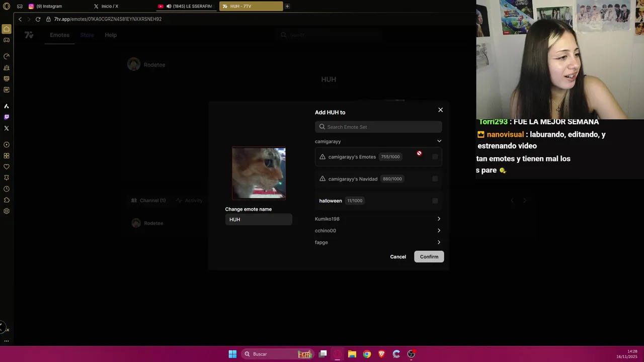This screenshot has height=362, width=644.
Task: Open the sidebar player icon
Action: (7, 145)
